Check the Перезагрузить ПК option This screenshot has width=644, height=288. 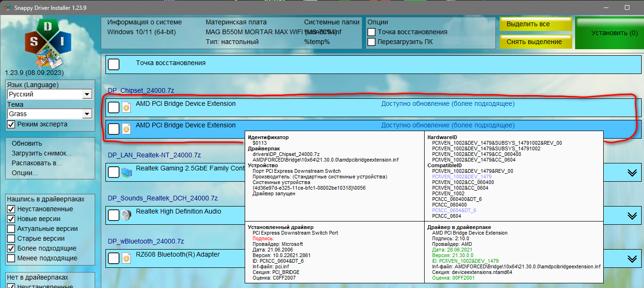(372, 42)
